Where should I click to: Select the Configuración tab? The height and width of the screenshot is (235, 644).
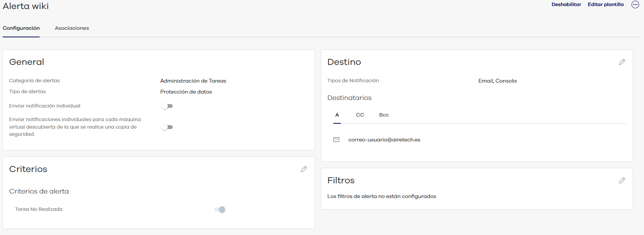pyautogui.click(x=21, y=28)
